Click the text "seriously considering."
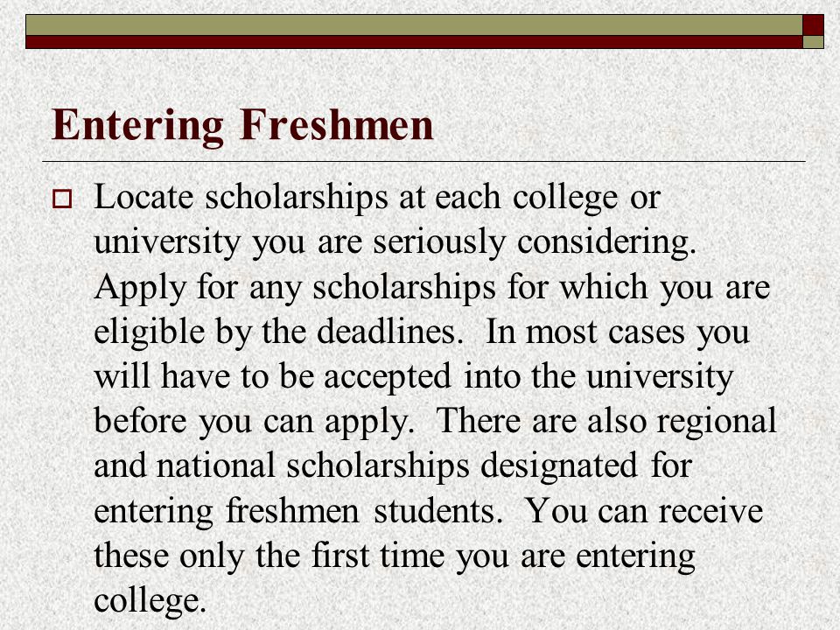840x630 pixels. [535, 244]
